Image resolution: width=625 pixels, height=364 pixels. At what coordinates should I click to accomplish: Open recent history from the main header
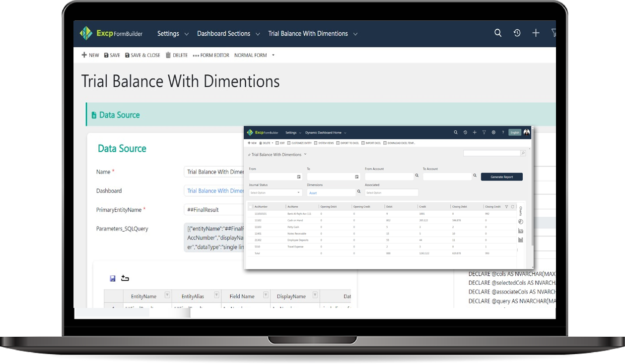pyautogui.click(x=517, y=33)
